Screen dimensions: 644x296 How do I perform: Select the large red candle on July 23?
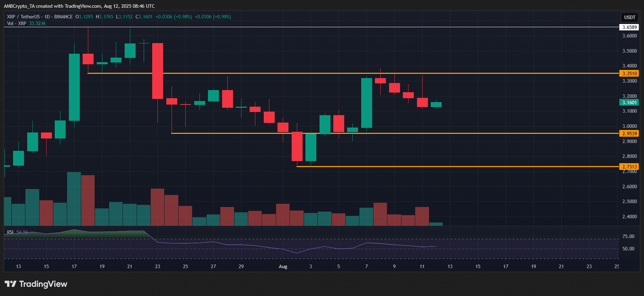tap(157, 71)
